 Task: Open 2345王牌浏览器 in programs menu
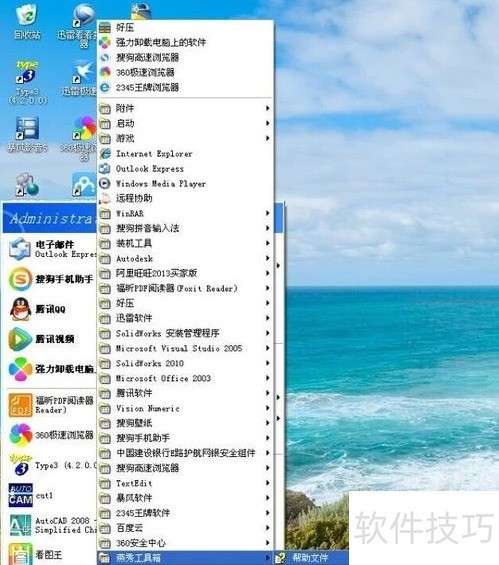185,88
